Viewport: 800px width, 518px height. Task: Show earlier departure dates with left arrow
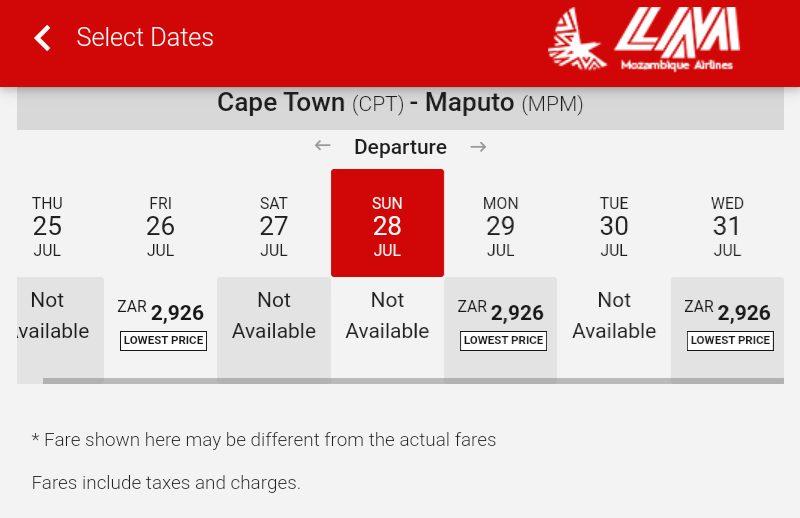[x=322, y=146]
